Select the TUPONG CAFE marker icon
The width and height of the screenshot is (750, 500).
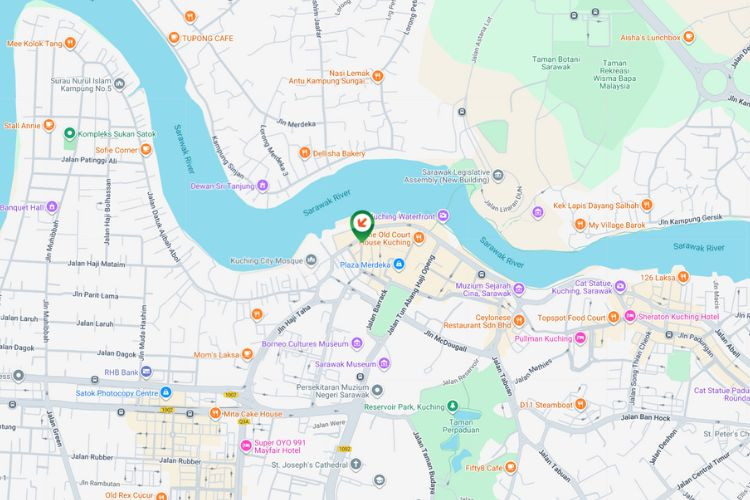click(x=174, y=38)
